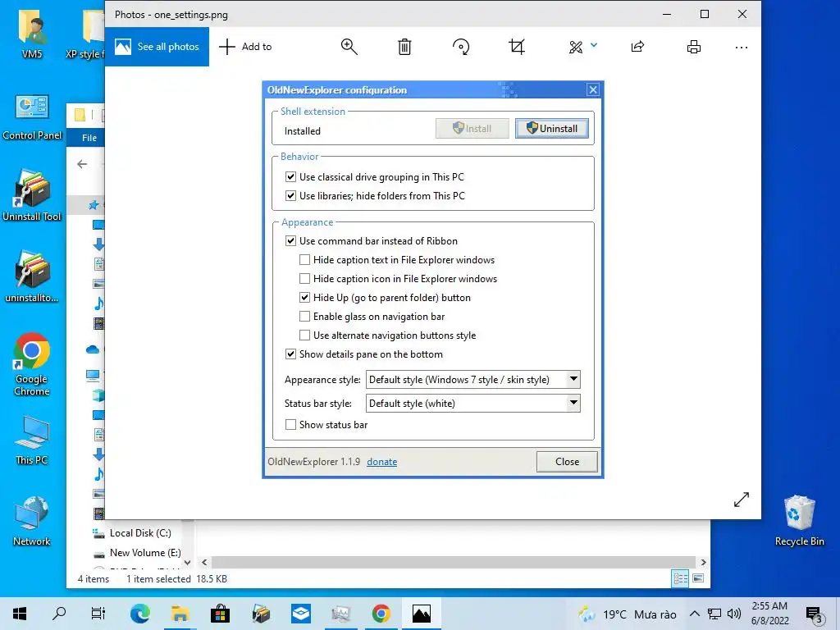Open taskbar Search magnifier

coord(59,614)
